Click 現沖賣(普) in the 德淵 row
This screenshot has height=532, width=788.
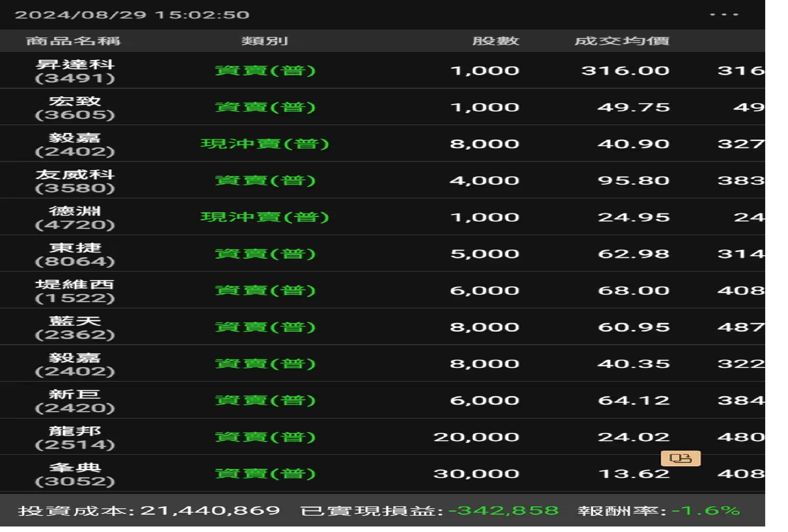coord(265,217)
